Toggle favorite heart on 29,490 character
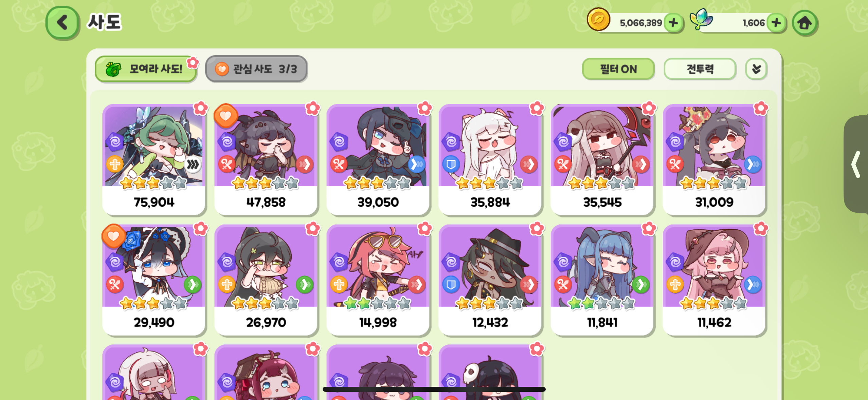 coord(113,236)
